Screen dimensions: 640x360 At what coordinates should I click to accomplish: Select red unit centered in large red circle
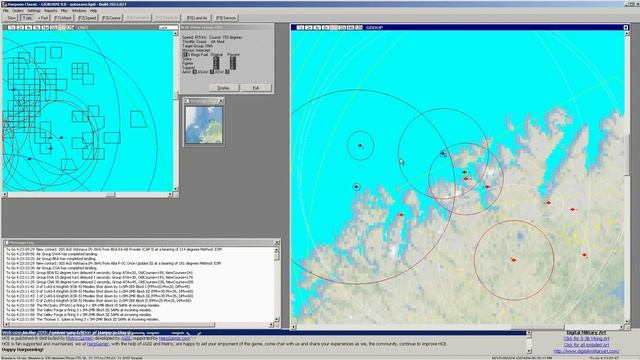tap(513, 260)
